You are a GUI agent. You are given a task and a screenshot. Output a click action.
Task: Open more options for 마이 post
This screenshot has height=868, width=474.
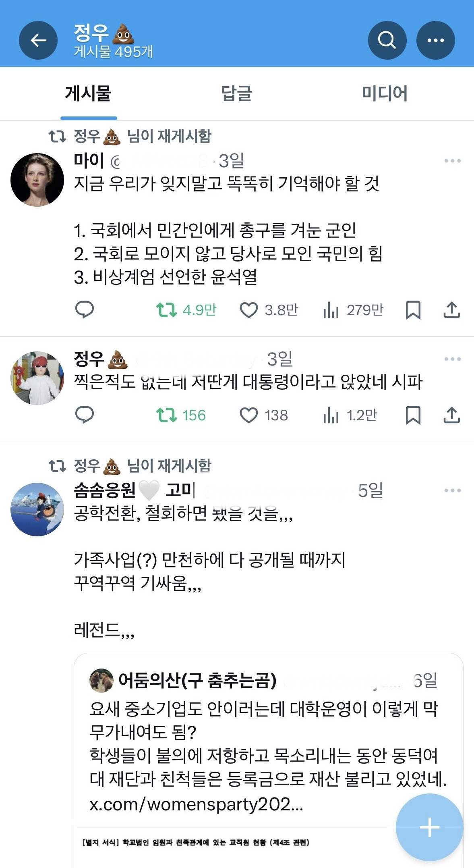coord(452,161)
